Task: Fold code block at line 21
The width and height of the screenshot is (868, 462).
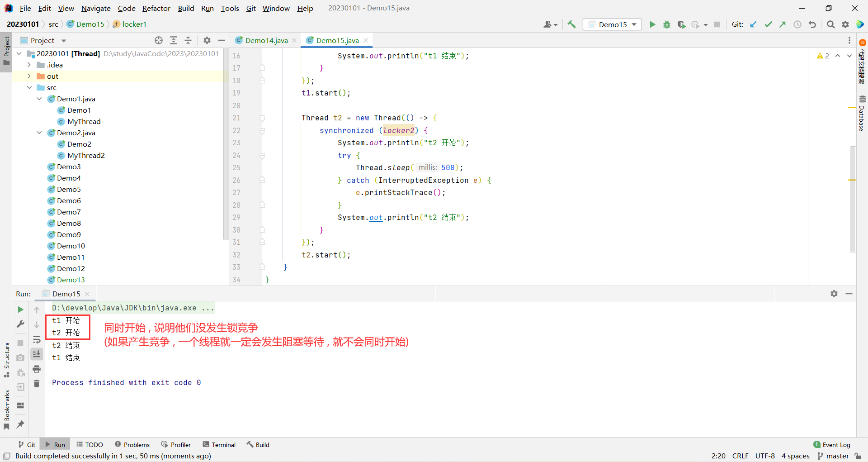Action: pos(262,118)
